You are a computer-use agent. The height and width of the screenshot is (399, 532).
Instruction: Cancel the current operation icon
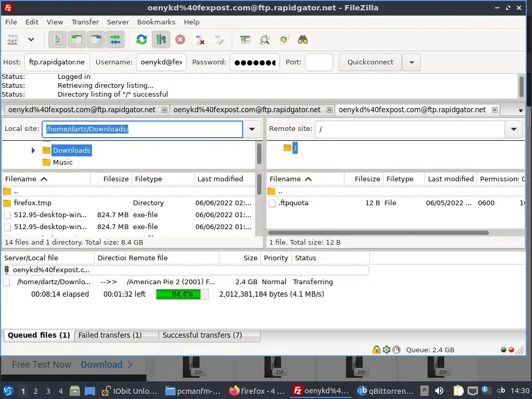tap(180, 39)
